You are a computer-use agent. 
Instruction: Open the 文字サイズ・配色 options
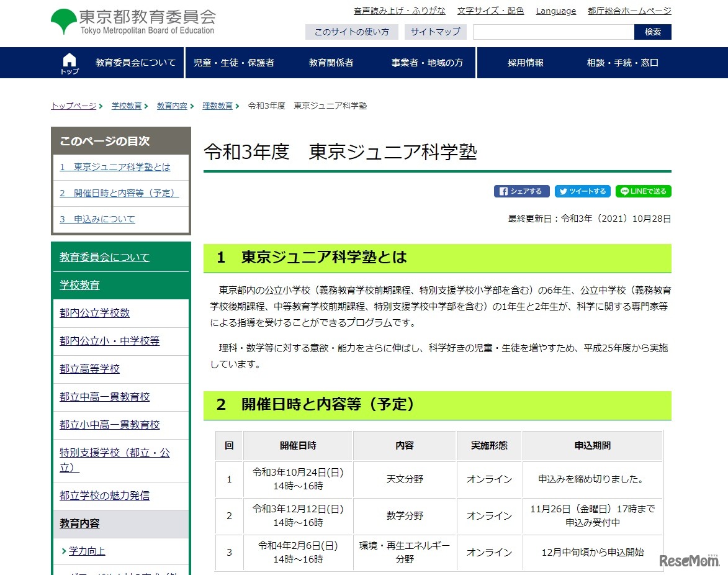tap(490, 11)
